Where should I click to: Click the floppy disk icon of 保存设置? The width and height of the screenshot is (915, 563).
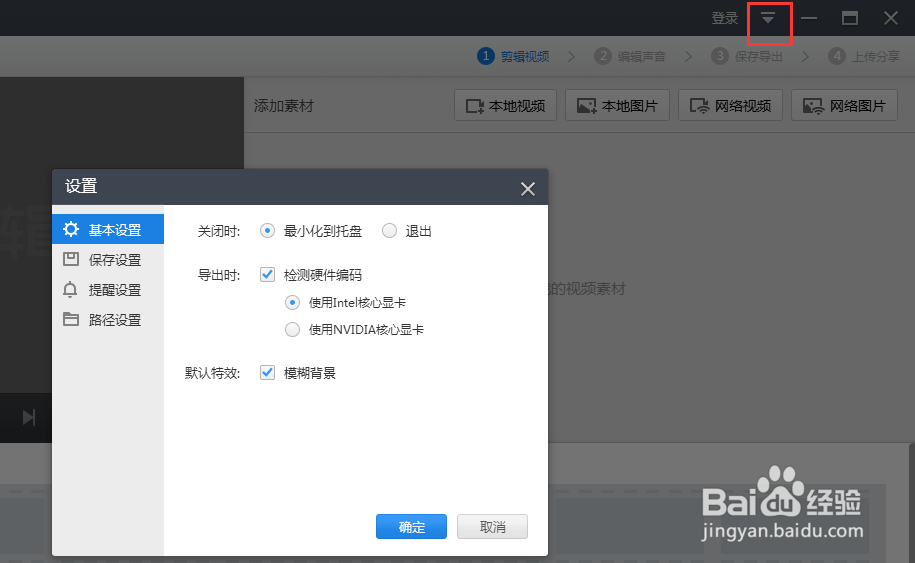pyautogui.click(x=71, y=259)
